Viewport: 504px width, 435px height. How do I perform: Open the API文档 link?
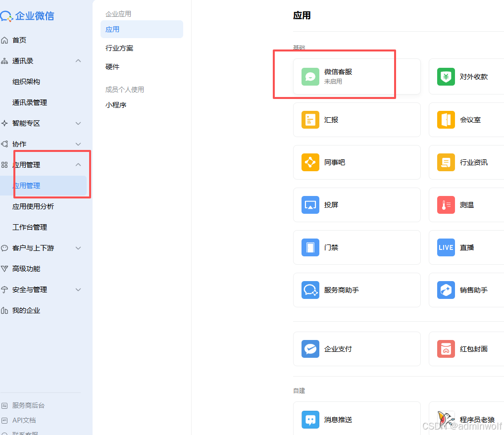[24, 420]
